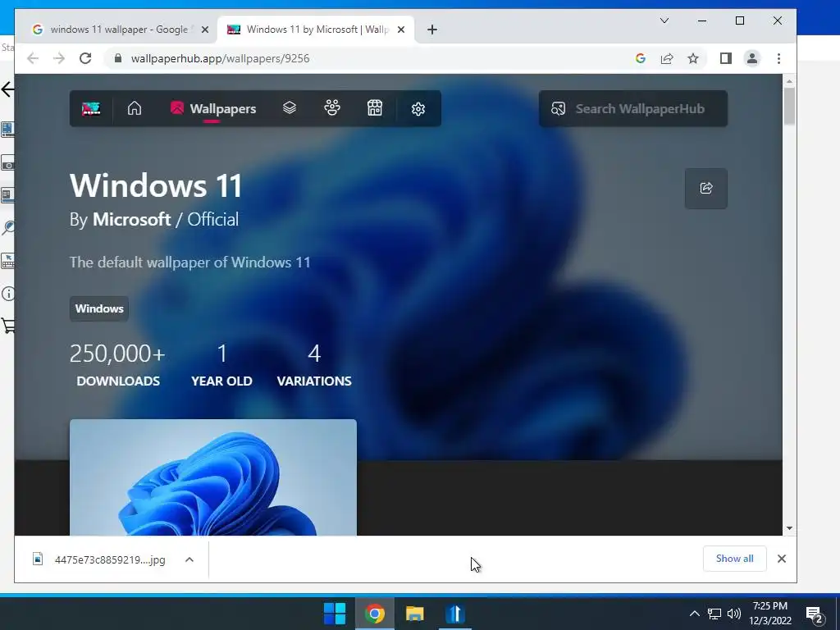Open the notification center icon
Screen dimensions: 840x630
click(x=815, y=614)
